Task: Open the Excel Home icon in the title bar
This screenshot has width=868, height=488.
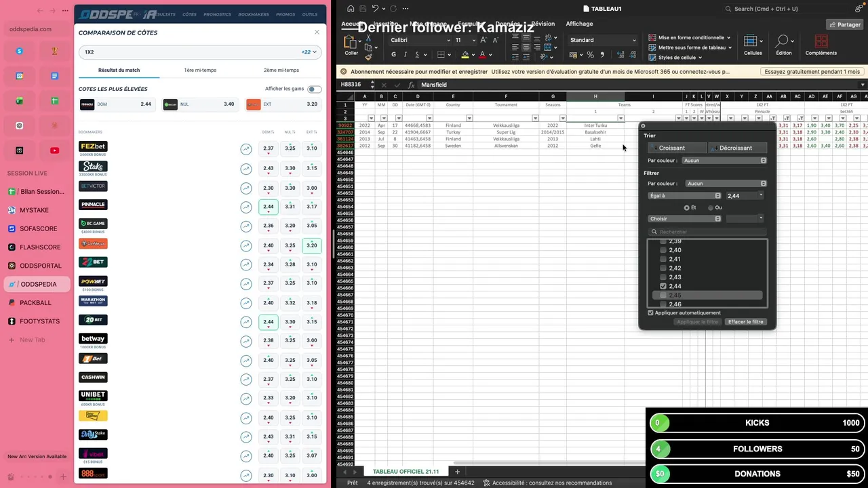Action: click(351, 9)
